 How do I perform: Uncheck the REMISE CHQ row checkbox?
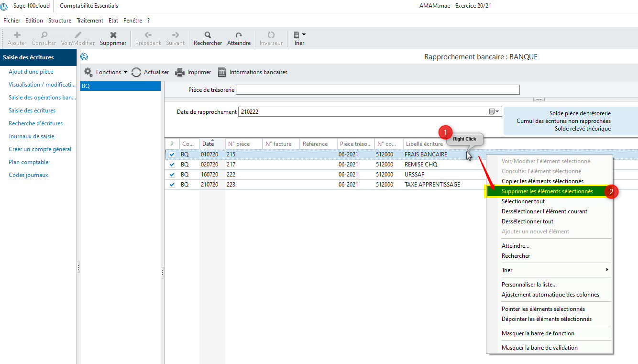172,165
